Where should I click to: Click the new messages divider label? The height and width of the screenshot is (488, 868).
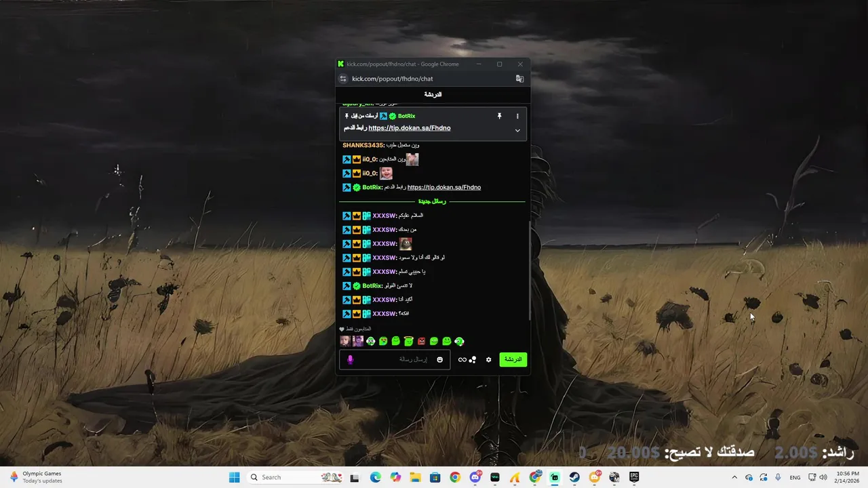click(x=432, y=201)
